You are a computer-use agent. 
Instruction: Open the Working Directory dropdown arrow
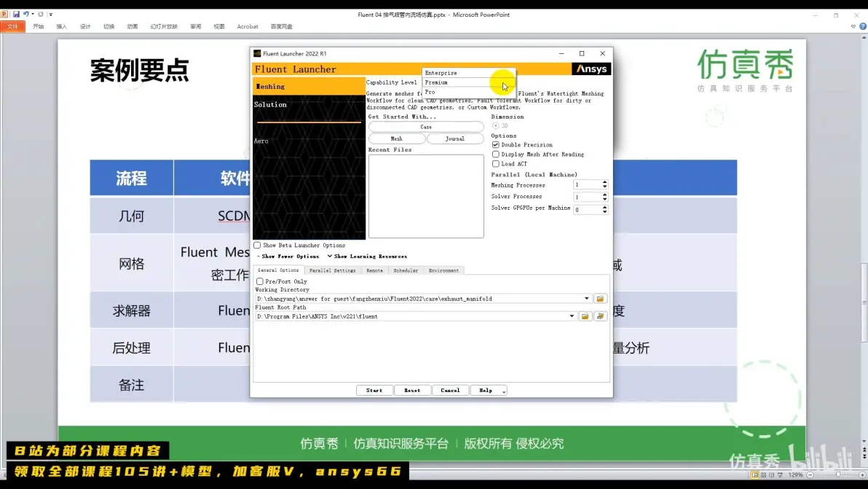point(587,299)
